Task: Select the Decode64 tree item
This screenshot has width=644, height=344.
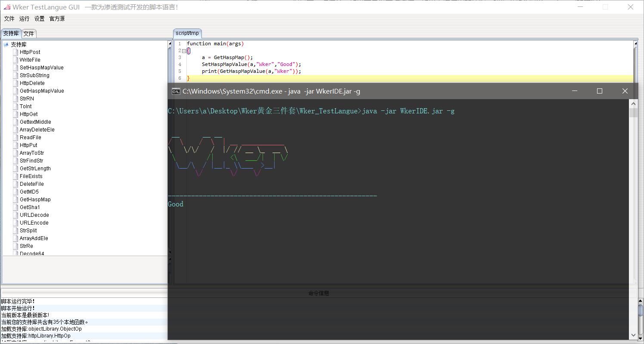Action: [x=32, y=253]
